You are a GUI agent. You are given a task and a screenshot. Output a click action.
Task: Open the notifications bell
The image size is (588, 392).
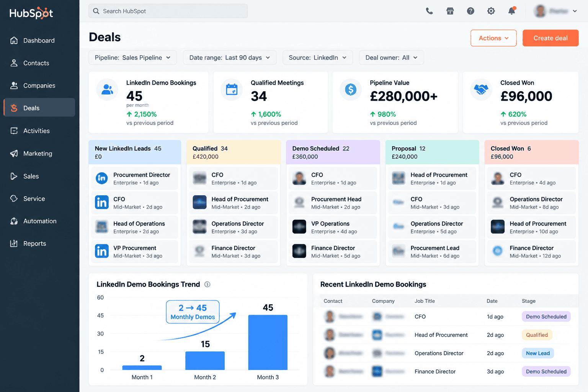pyautogui.click(x=512, y=11)
